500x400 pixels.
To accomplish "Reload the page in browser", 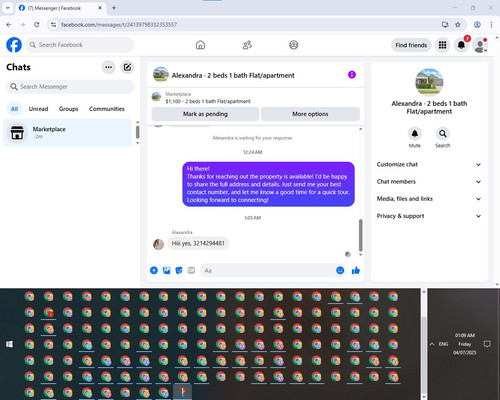I will (x=37, y=25).
